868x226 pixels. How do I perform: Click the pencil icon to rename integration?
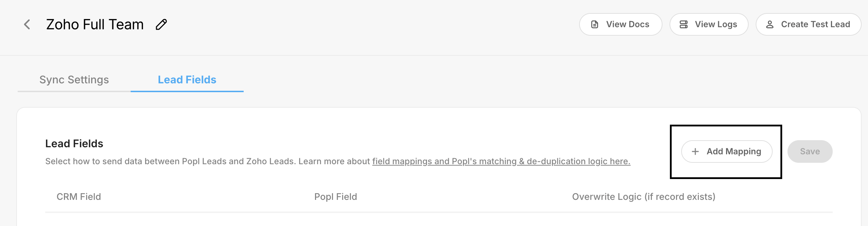(x=161, y=24)
